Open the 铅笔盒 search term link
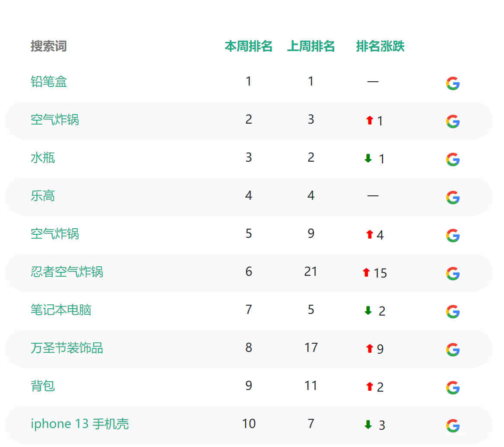504x447 pixels. coord(48,81)
